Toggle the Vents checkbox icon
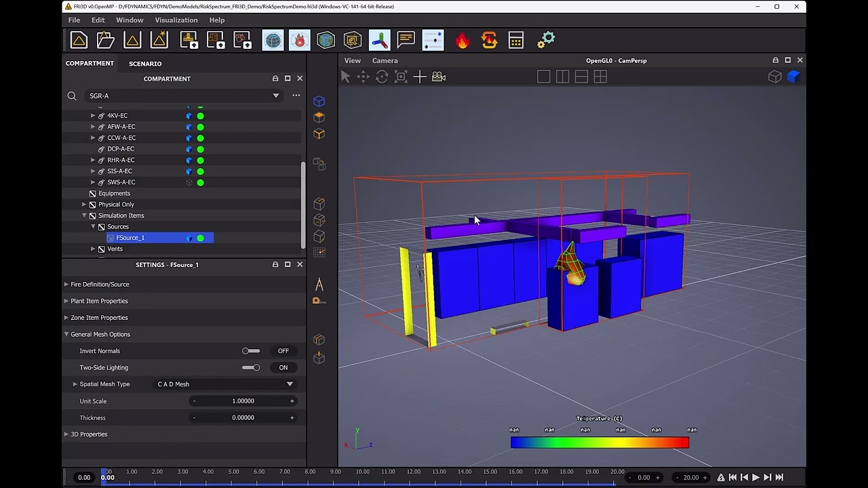The width and height of the screenshot is (868, 488). click(101, 249)
